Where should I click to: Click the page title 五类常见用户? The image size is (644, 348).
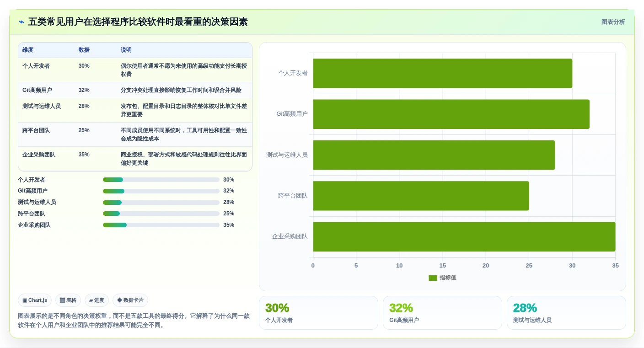point(138,22)
